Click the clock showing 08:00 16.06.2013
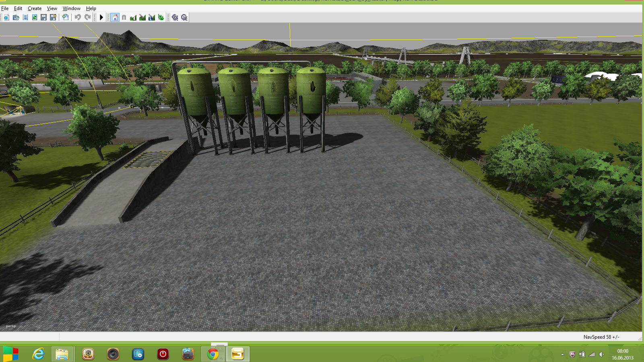The image size is (644, 362). pos(623,354)
